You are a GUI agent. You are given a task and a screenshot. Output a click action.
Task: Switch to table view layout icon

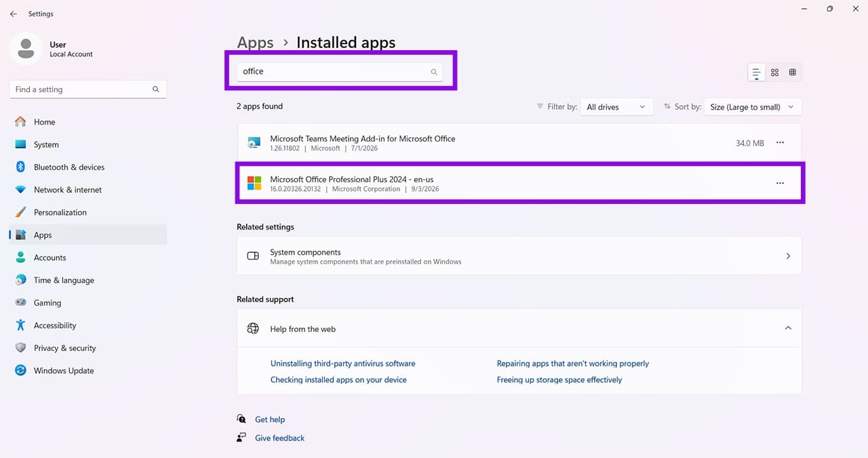[x=792, y=72]
